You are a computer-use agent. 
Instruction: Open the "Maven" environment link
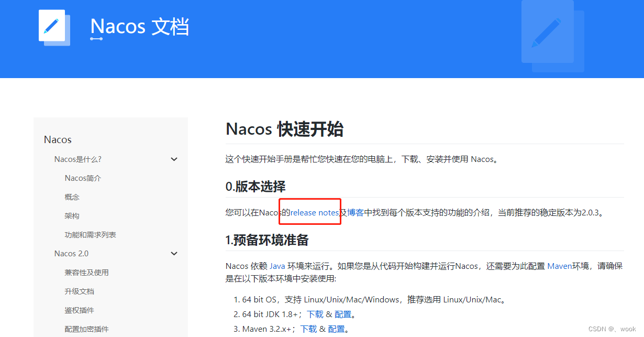[x=560, y=266]
